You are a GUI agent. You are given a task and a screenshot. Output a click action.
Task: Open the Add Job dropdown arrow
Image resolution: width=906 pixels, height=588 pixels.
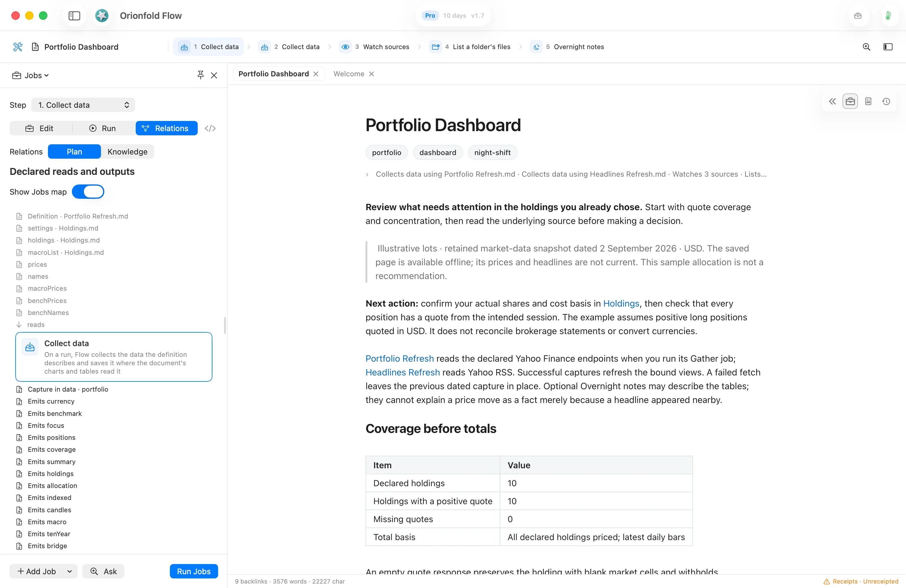click(x=69, y=571)
